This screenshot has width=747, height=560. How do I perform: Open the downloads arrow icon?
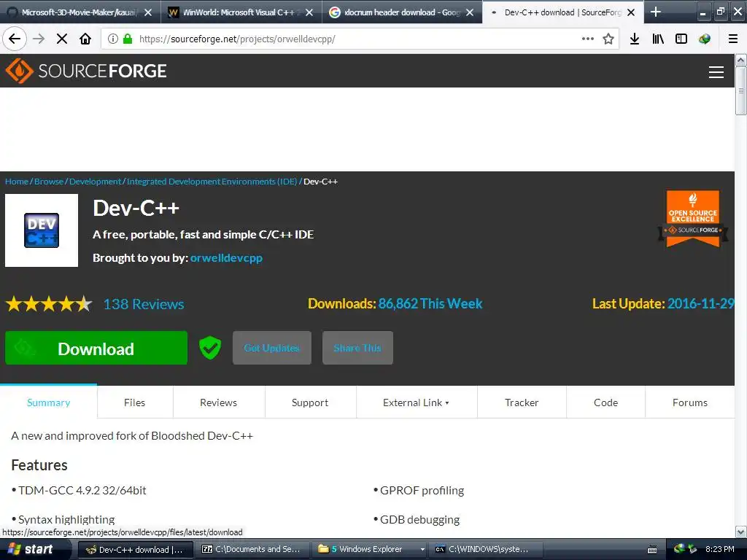pyautogui.click(x=635, y=39)
